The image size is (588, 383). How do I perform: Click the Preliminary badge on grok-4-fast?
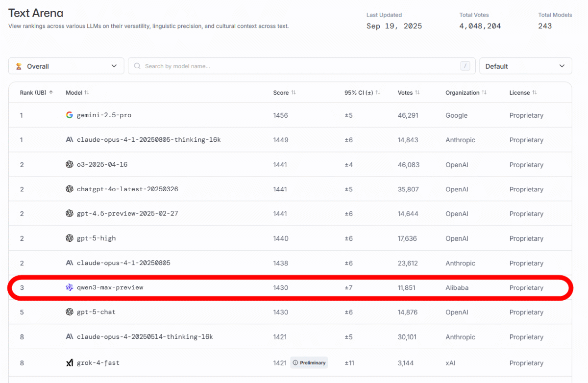pyautogui.click(x=309, y=363)
